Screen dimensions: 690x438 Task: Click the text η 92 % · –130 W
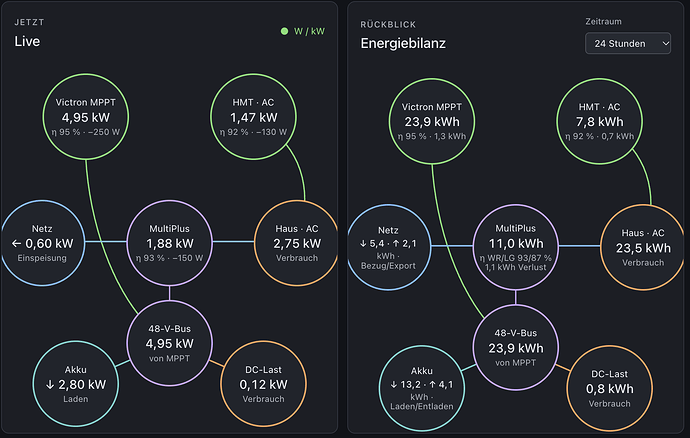point(253,132)
